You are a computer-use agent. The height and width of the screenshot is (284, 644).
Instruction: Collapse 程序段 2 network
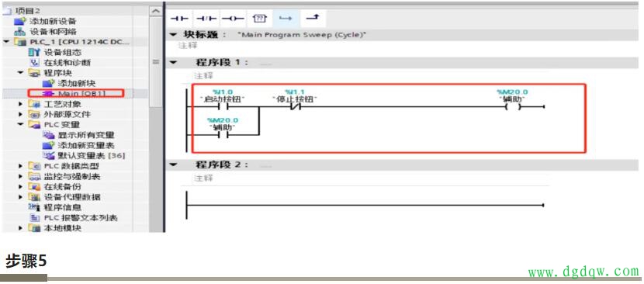point(173,165)
